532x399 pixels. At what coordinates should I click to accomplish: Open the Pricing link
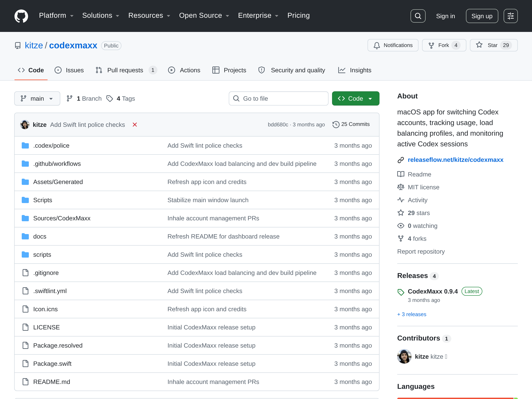click(x=298, y=15)
